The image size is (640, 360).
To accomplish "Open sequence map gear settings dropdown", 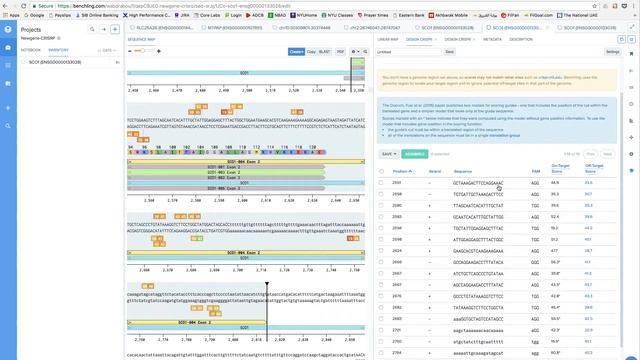I will click(x=355, y=52).
